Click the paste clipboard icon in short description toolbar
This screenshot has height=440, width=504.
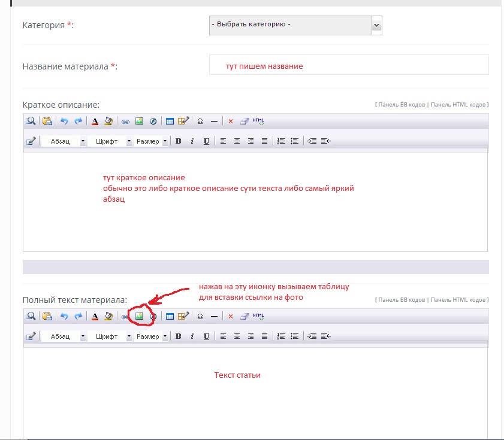[x=47, y=121]
